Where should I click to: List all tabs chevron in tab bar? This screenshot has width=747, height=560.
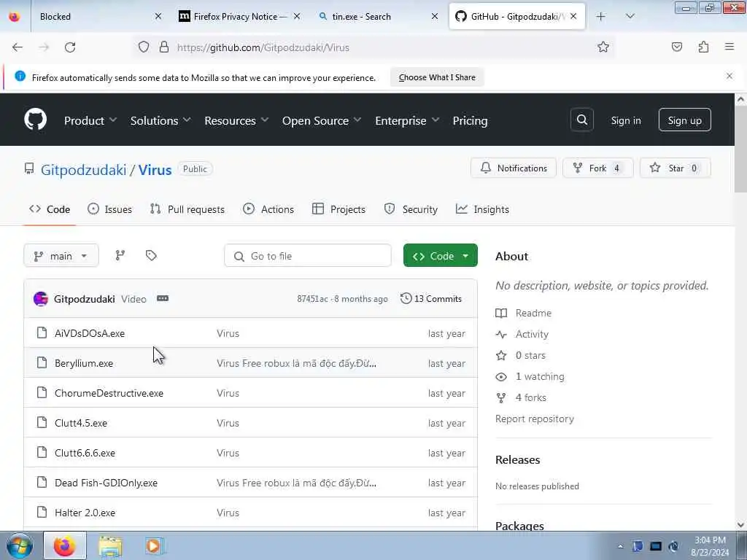(x=630, y=17)
